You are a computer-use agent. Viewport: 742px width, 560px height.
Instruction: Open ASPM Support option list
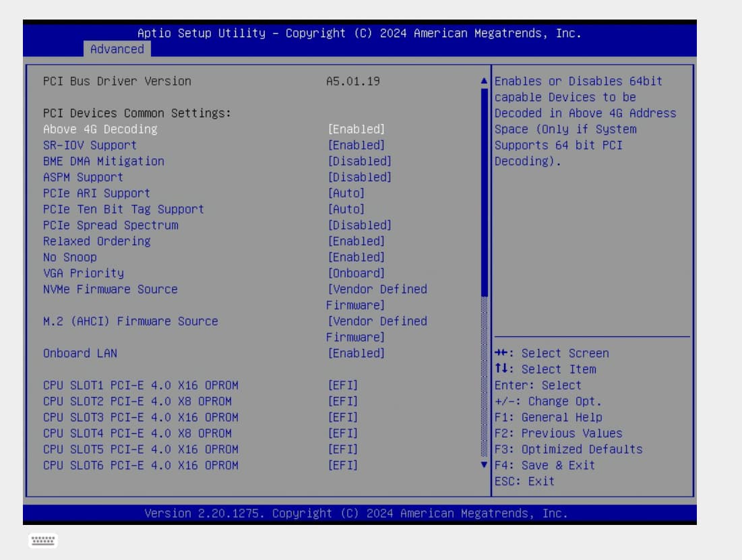tap(359, 177)
